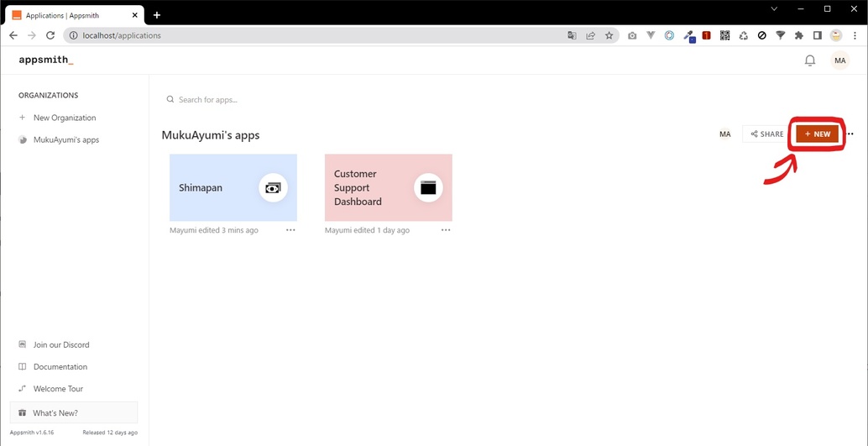
Task: Click the browser forward arrow
Action: pyautogui.click(x=32, y=35)
